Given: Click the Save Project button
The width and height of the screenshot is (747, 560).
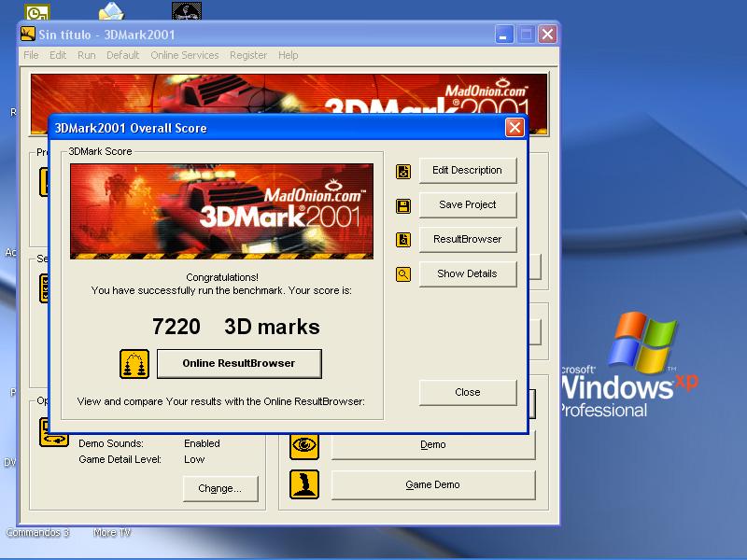Looking at the screenshot, I should click(x=468, y=204).
